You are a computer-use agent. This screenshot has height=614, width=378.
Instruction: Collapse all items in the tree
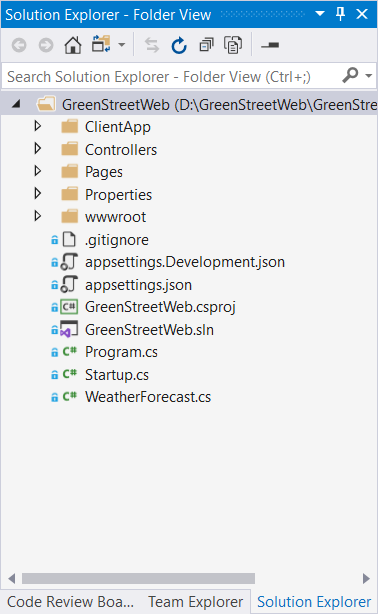tap(206, 45)
